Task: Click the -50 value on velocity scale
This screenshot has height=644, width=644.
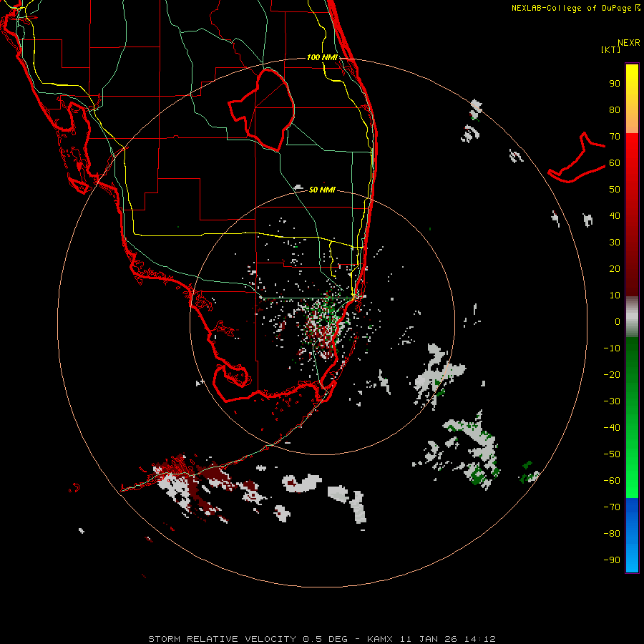Action: coord(612,454)
